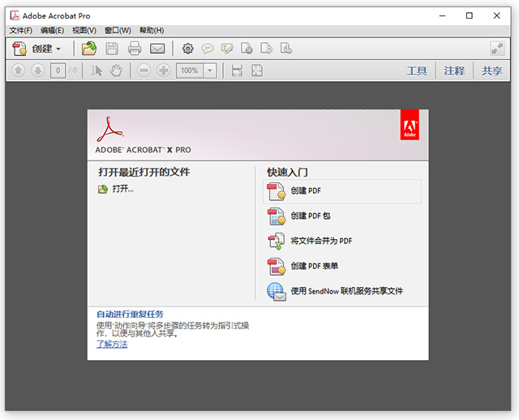Open the 注释 pane
This screenshot has width=519, height=420.
pos(454,71)
